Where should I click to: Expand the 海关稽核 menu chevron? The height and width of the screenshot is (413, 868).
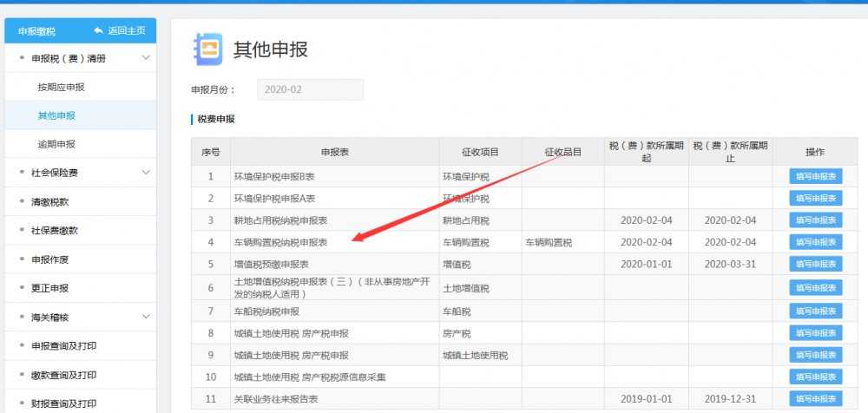click(x=146, y=317)
